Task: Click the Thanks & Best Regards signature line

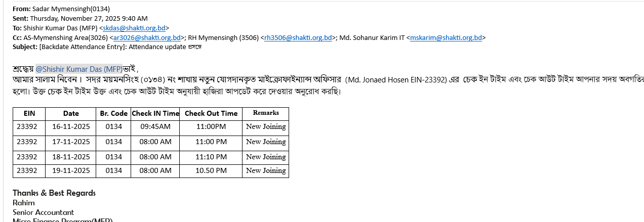Action: tap(54, 193)
